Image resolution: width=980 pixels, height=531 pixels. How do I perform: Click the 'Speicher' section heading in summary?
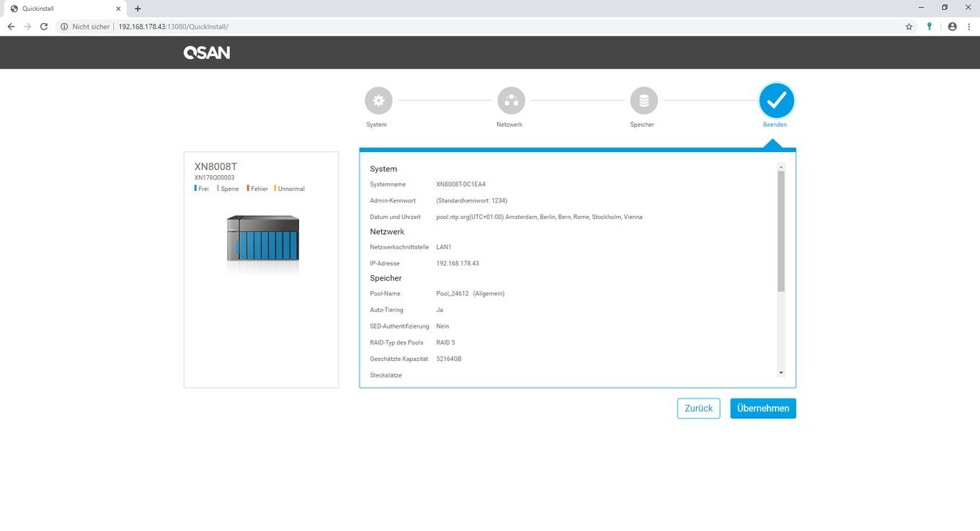point(386,278)
